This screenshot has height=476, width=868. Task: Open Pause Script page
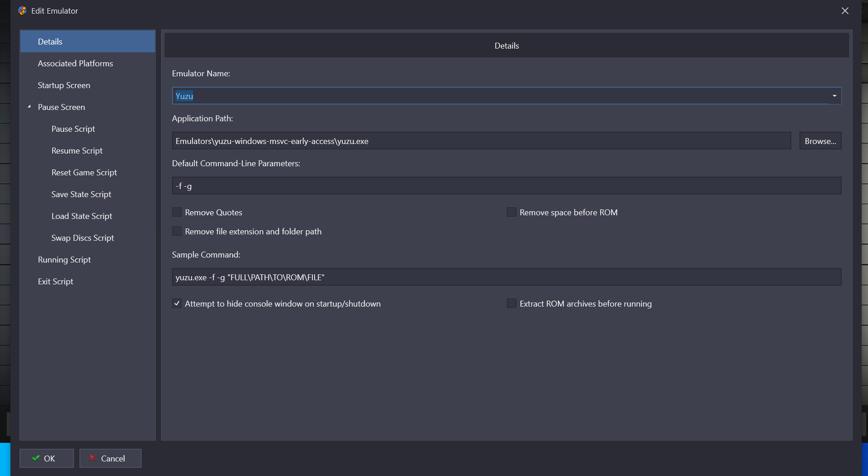(73, 129)
